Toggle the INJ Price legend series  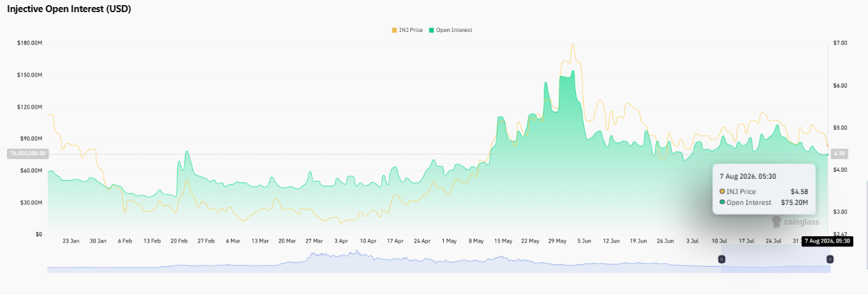[407, 30]
